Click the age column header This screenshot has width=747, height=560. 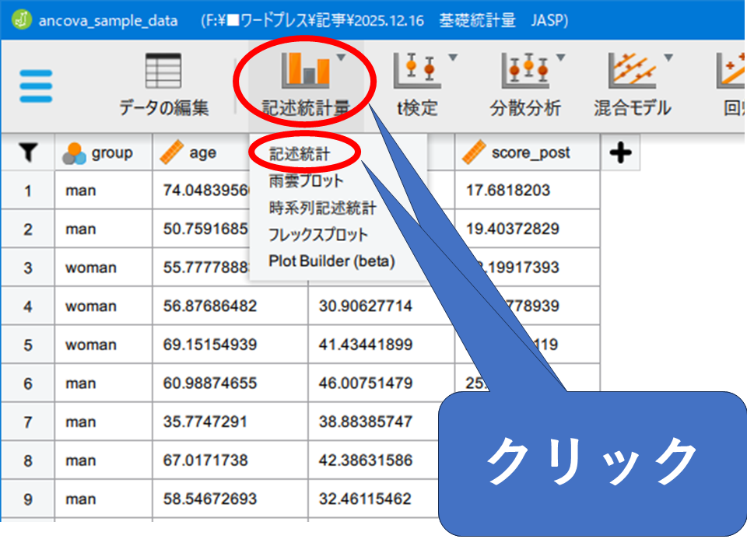pyautogui.click(x=202, y=153)
